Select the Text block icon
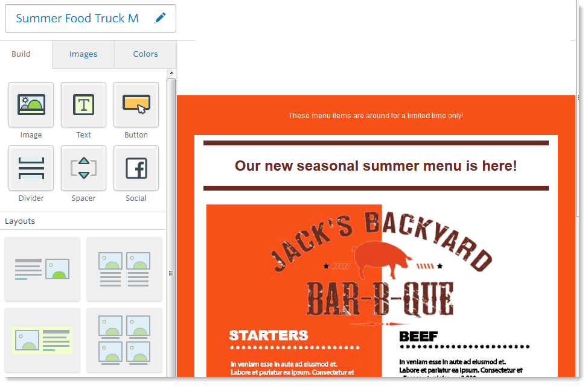 pyautogui.click(x=83, y=105)
